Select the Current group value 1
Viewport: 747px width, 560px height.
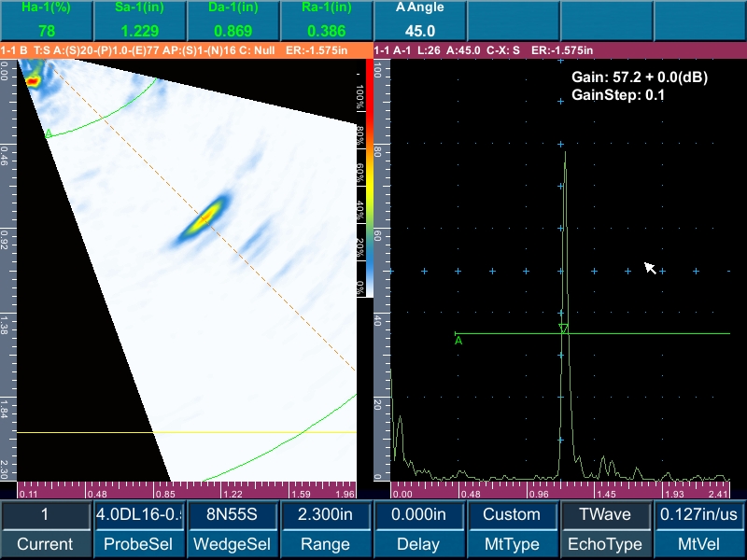pos(45,514)
